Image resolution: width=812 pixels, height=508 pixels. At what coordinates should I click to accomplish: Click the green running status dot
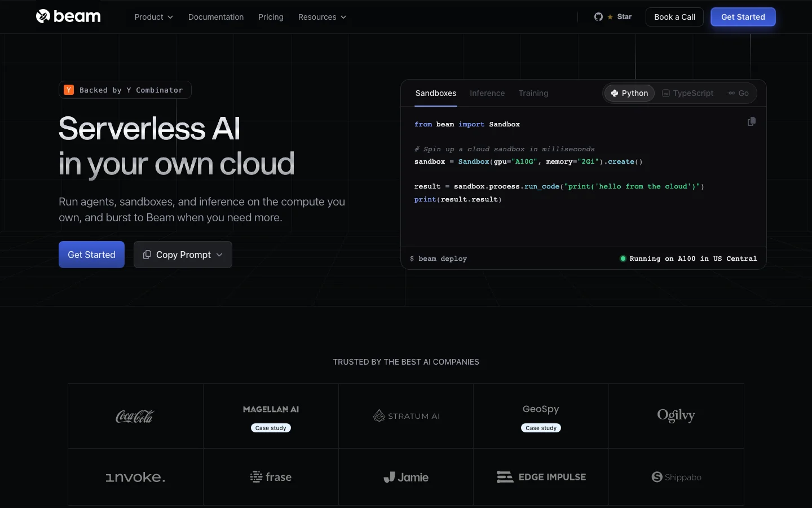pyautogui.click(x=623, y=259)
